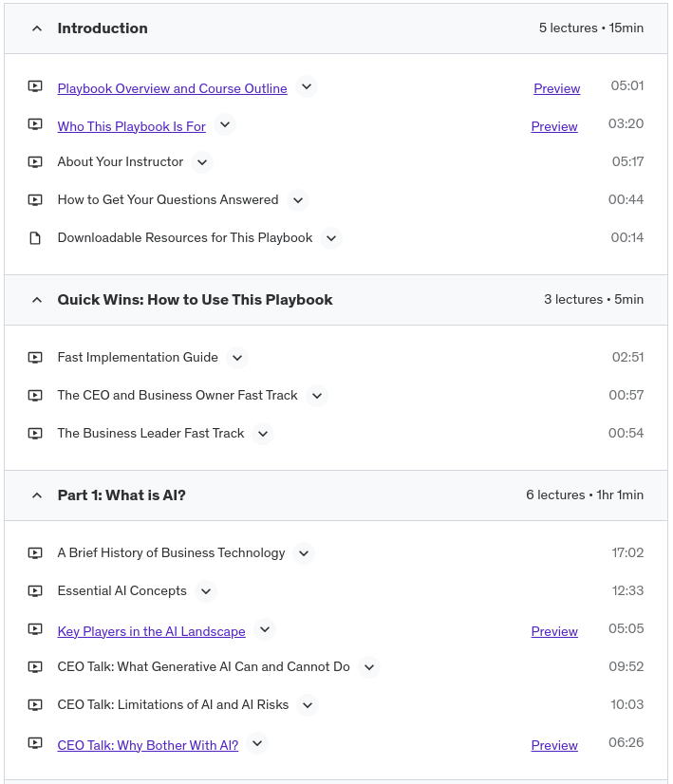Expand Key Players in the AI Landscape description

[265, 629]
